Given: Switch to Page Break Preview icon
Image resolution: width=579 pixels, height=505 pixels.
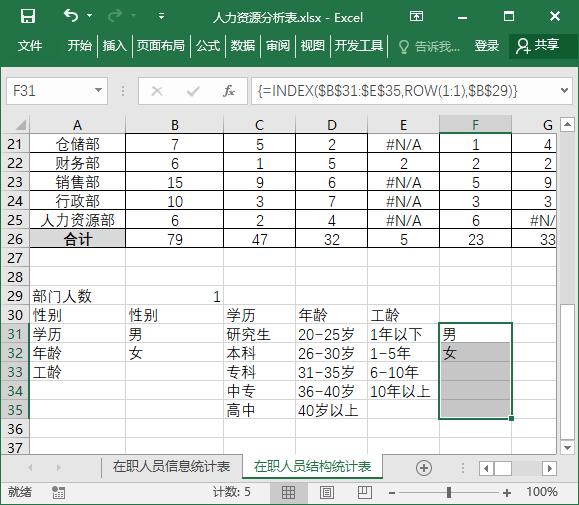Looking at the screenshot, I should tap(365, 492).
